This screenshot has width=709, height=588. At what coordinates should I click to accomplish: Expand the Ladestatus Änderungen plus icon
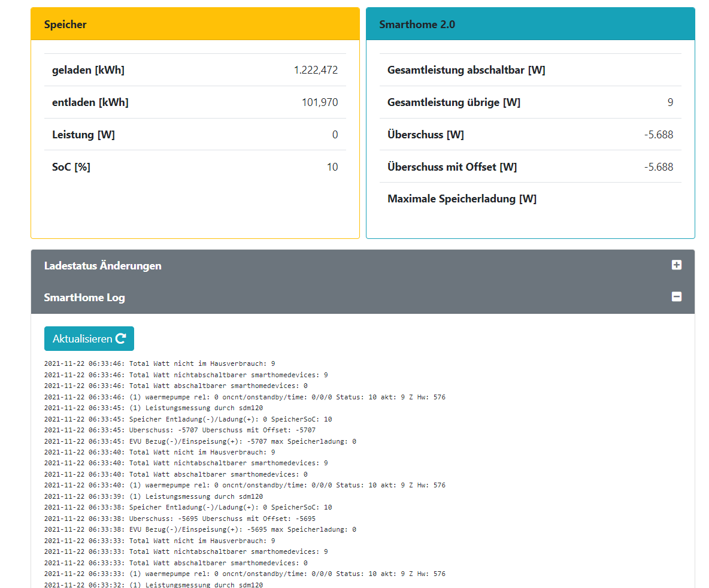pos(676,265)
